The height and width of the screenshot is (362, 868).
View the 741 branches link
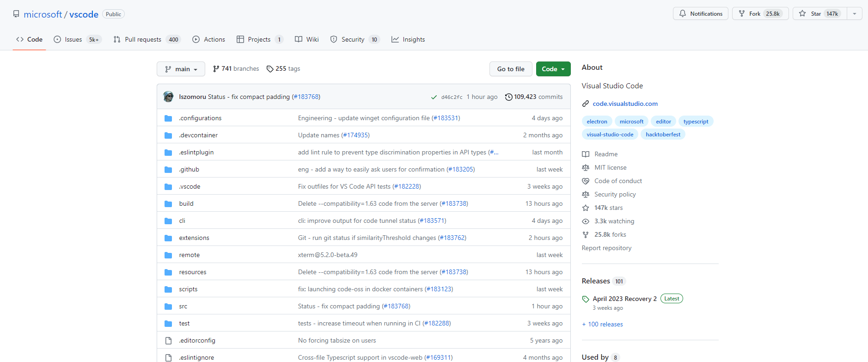236,69
